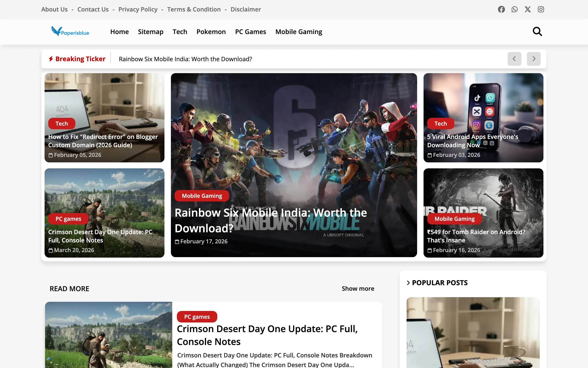Open the Terms & Condition link
The image size is (588, 368).
pos(194,9)
